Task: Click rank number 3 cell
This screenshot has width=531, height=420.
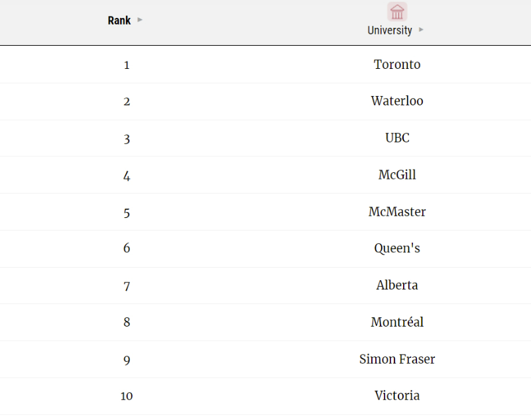Action: 127,139
